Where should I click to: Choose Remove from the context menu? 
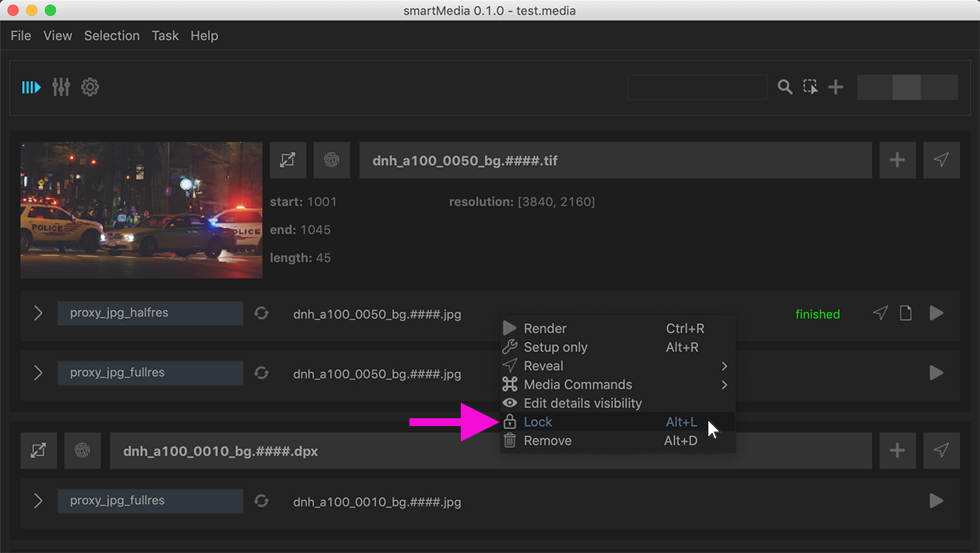point(547,441)
